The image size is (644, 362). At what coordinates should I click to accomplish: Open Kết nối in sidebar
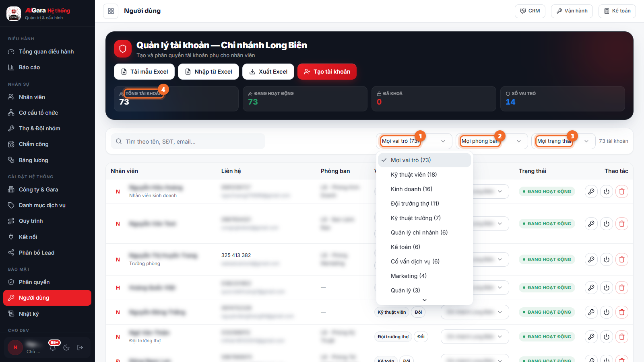click(x=47, y=237)
